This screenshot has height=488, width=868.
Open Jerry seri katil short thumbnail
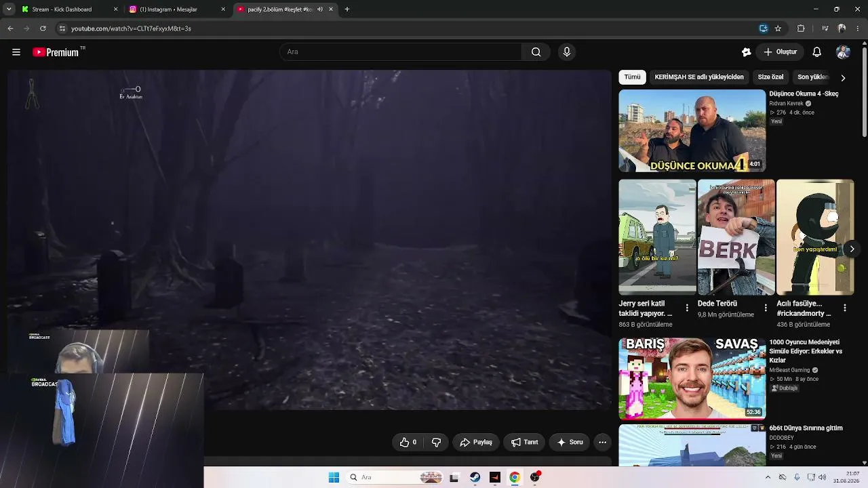click(657, 237)
